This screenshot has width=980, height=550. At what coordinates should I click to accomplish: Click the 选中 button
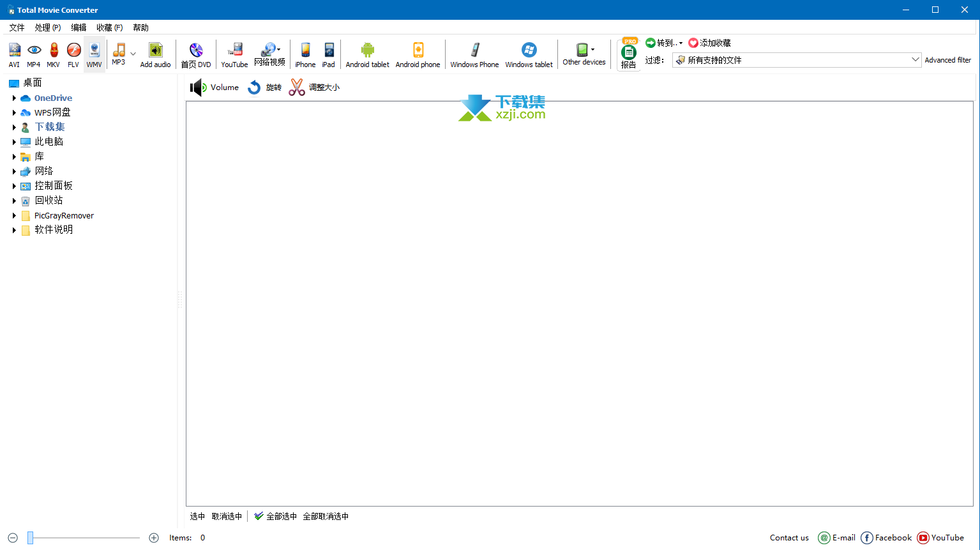point(197,516)
